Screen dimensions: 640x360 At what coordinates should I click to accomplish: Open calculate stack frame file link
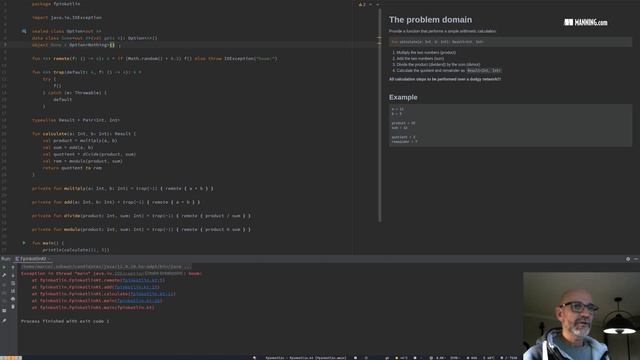pyautogui.click(x=152, y=294)
